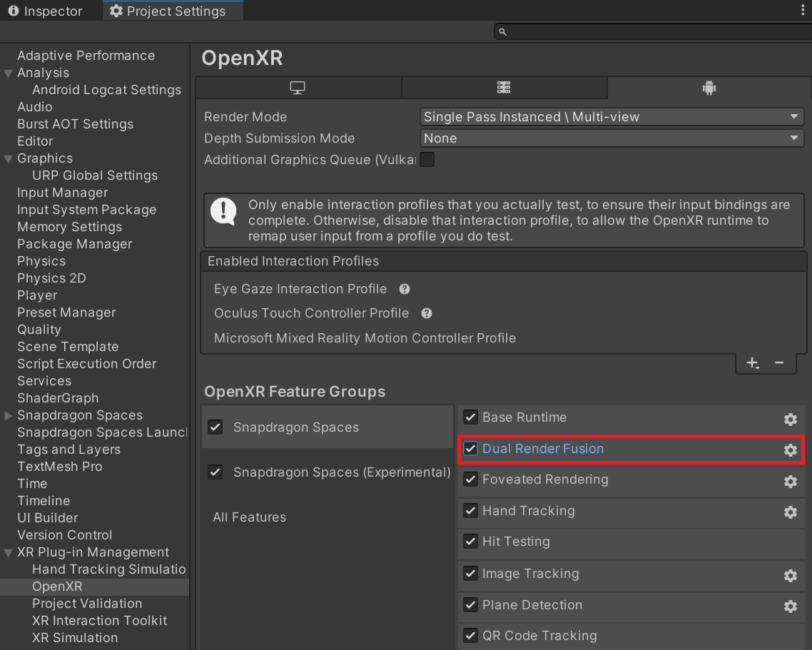Collapse the Analysis settings category
The image size is (812, 650).
(x=9, y=73)
